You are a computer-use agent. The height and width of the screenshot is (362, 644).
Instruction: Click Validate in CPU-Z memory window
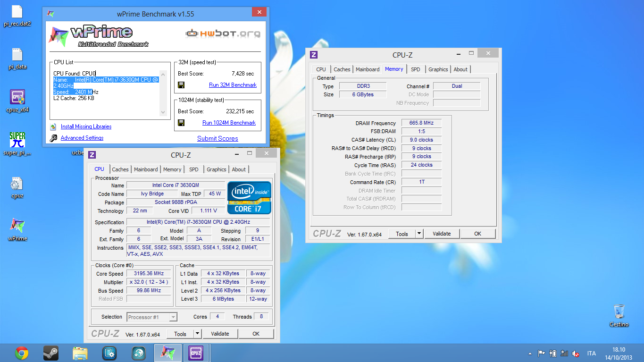442,234
